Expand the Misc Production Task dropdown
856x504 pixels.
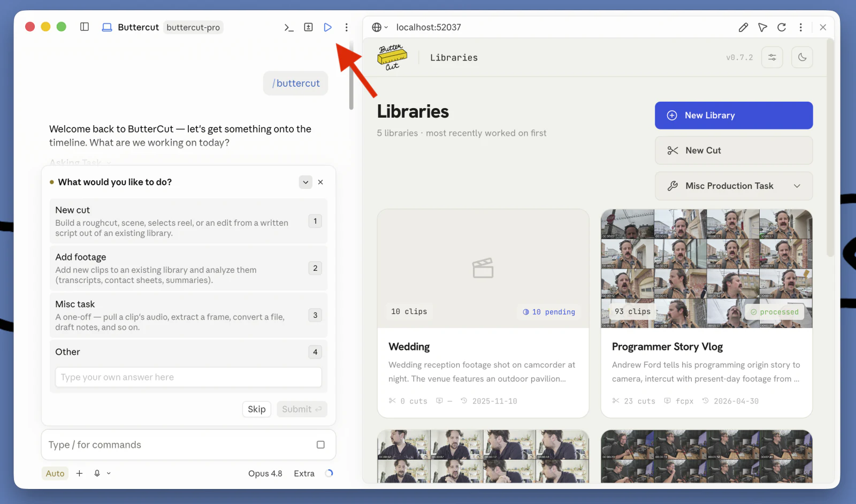[733, 186]
